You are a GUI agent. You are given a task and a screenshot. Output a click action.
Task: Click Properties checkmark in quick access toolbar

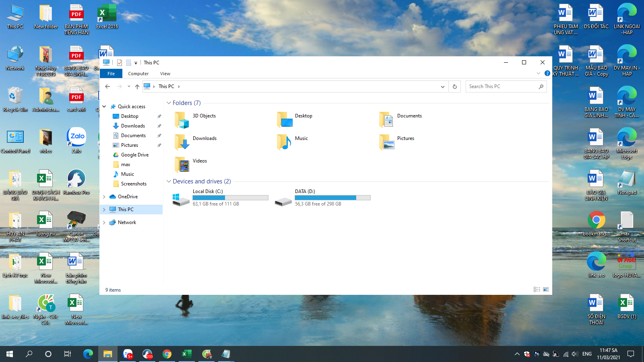coord(120,63)
